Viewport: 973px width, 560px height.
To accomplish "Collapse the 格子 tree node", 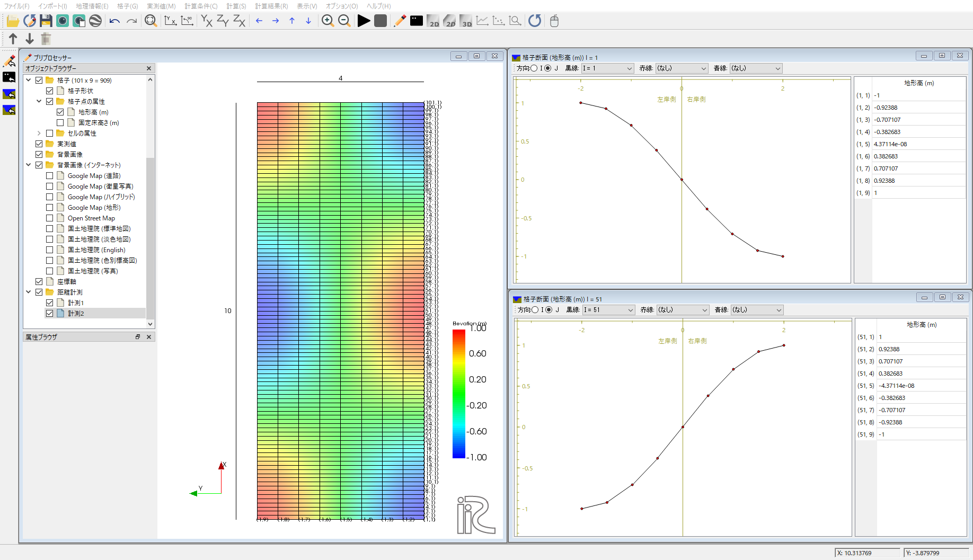I will (x=29, y=81).
